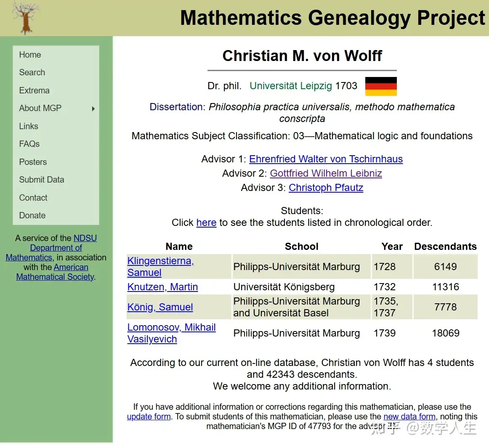Open the new data form link
Screen dimensions: 489x448
click(x=409, y=416)
